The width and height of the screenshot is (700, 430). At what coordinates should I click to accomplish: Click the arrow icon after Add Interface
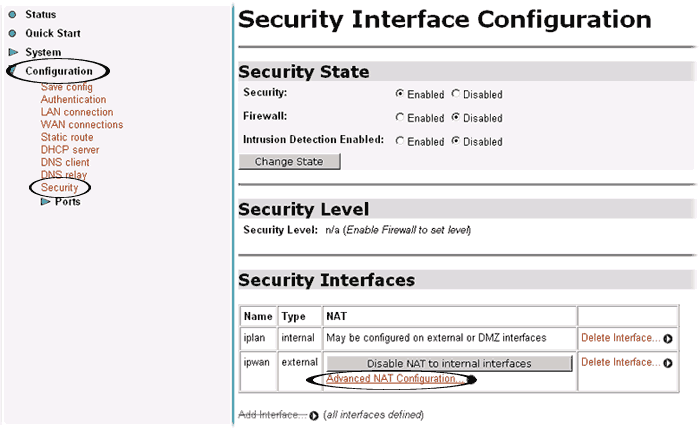click(314, 415)
